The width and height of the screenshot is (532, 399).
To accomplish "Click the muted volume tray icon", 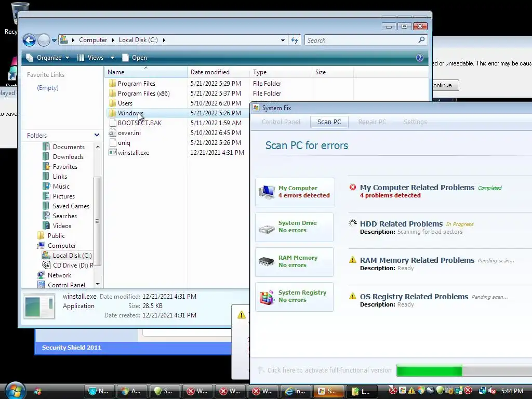I will coord(491,391).
